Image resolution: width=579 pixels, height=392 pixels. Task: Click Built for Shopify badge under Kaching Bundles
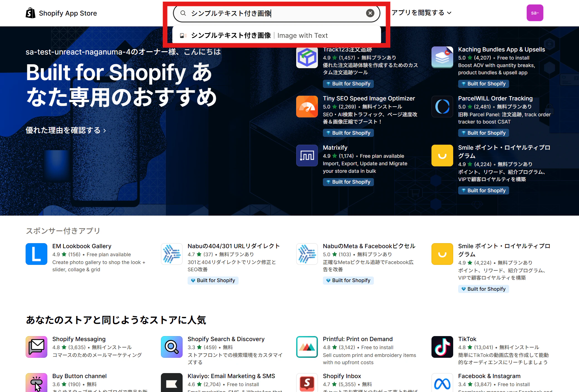click(484, 84)
